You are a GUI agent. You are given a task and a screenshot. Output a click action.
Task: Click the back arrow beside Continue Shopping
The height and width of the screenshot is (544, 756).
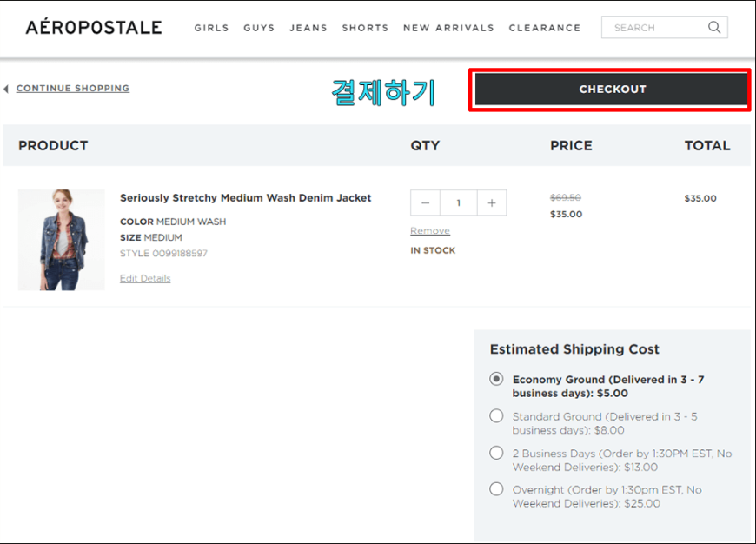(x=6, y=89)
